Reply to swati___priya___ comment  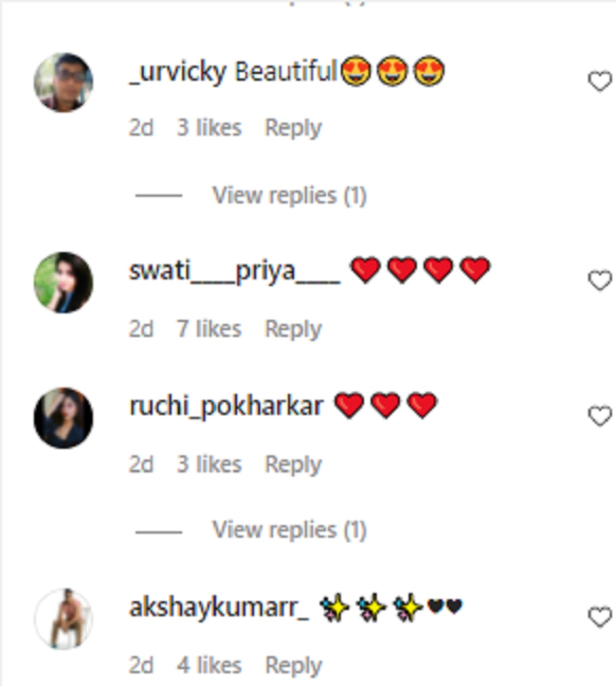293,329
